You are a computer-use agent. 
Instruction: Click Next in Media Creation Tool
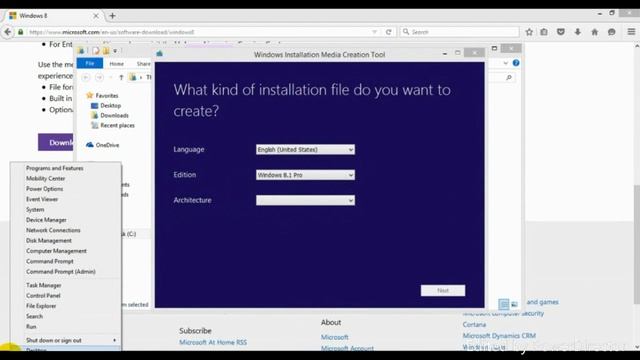tap(443, 290)
